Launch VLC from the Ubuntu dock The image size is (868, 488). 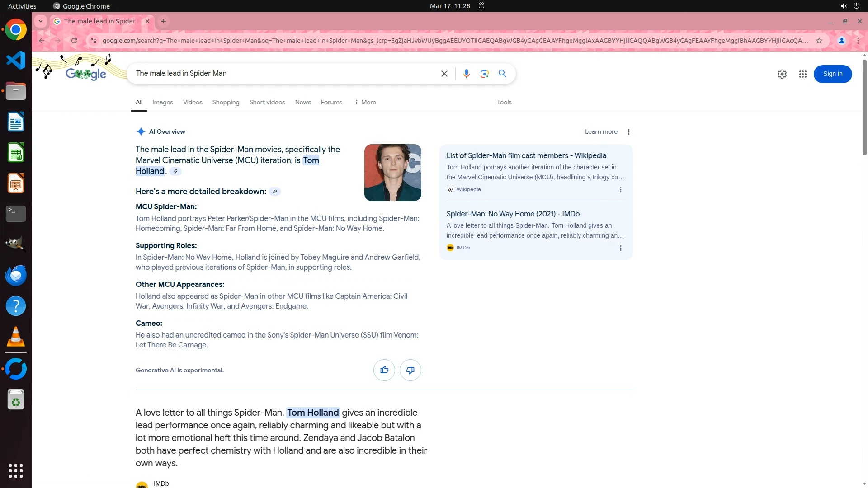[16, 337]
